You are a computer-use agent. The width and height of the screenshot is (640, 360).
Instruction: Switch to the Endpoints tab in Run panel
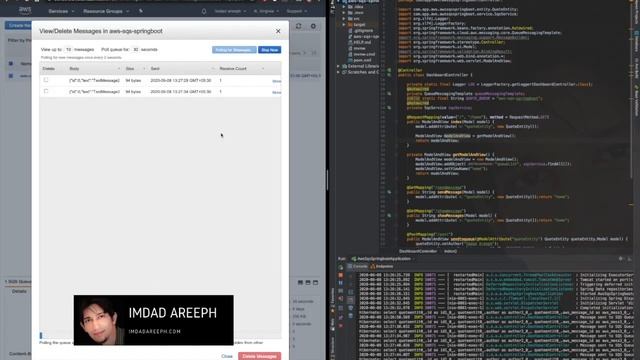pyautogui.click(x=382, y=267)
